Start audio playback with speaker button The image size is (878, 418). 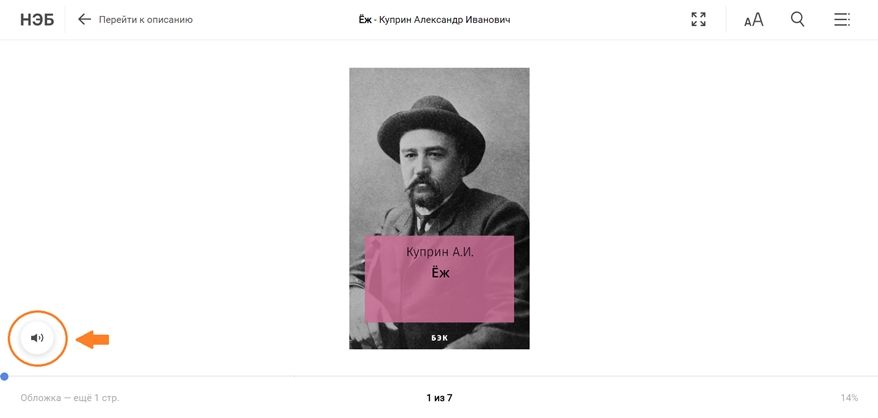[x=37, y=338]
